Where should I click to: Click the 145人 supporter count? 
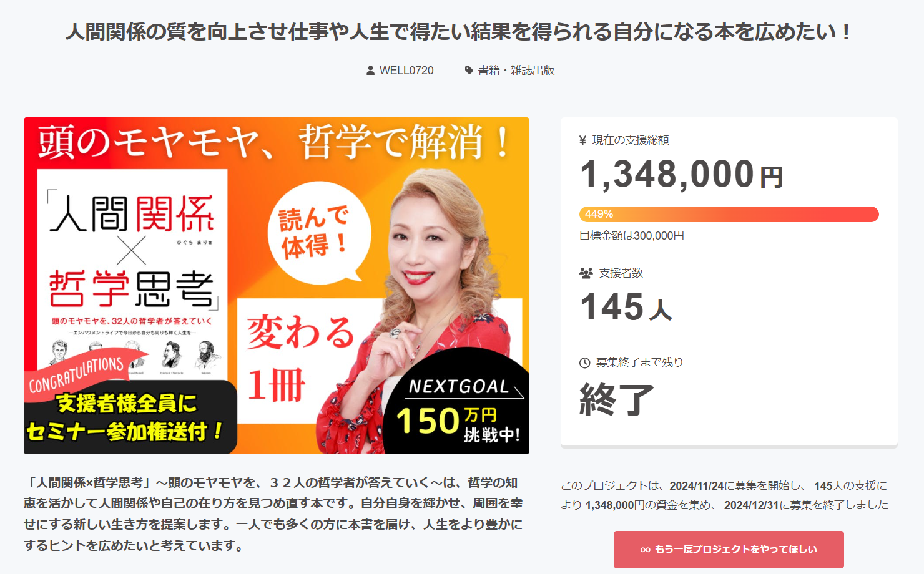pyautogui.click(x=626, y=307)
